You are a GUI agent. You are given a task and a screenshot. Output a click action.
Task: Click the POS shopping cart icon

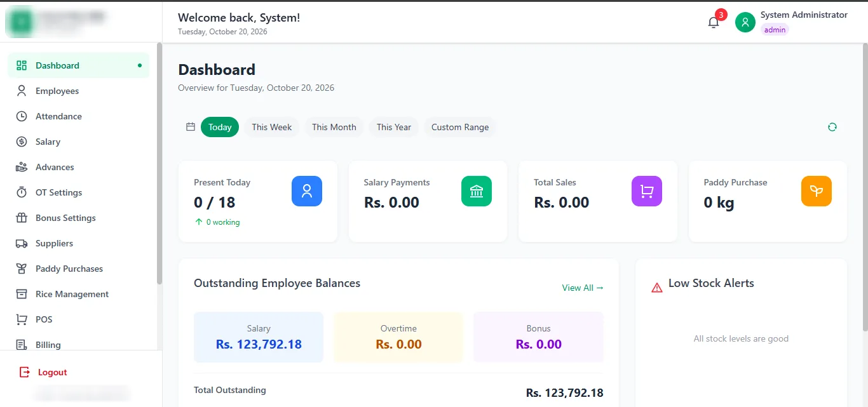click(22, 319)
